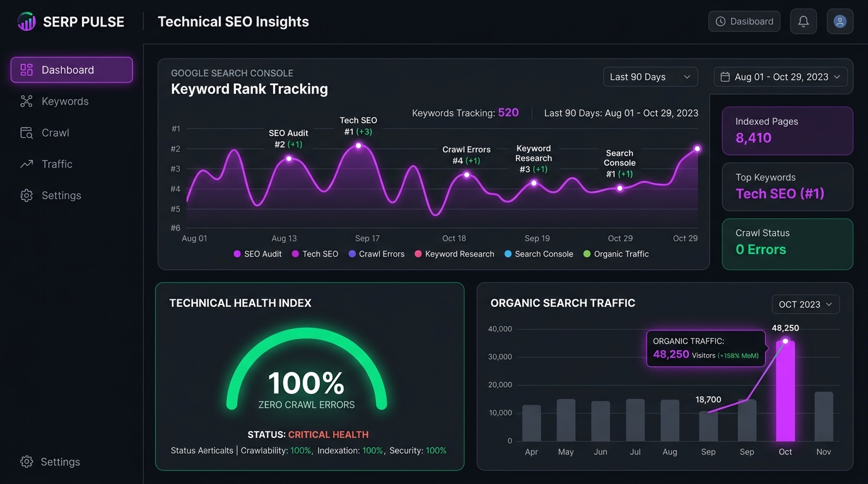This screenshot has height=484, width=868.
Task: Click the CRITICAL HEALTH status text
Action: pos(328,434)
